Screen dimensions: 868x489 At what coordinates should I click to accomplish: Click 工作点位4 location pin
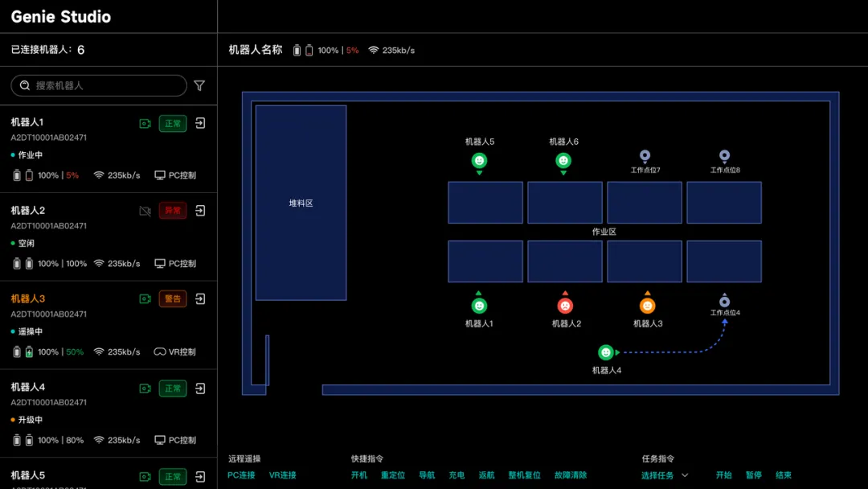click(725, 301)
